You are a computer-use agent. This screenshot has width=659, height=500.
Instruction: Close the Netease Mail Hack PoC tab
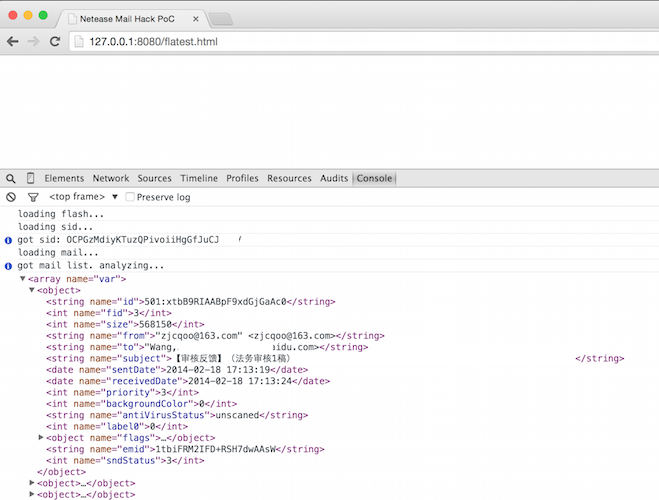pos(195,19)
